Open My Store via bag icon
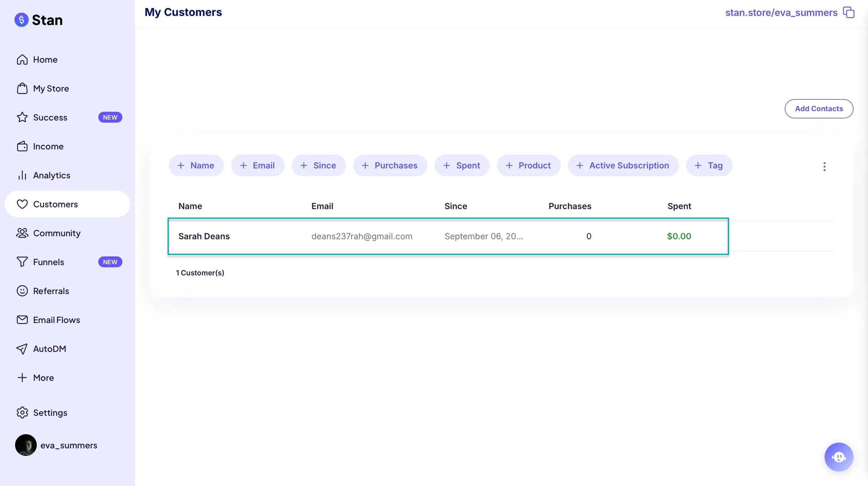This screenshot has width=868, height=486. 22,88
